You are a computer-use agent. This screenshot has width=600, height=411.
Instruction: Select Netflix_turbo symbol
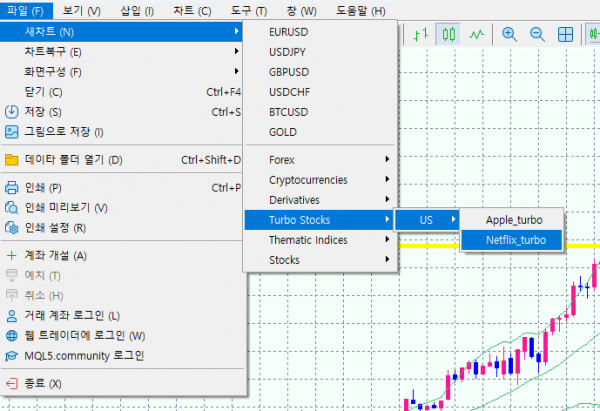[x=516, y=240]
